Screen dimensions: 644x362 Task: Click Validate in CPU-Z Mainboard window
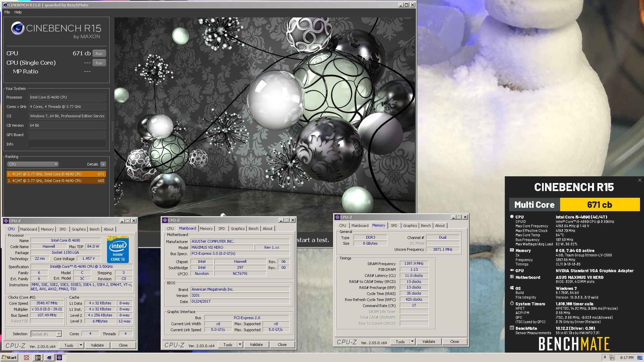point(256,345)
